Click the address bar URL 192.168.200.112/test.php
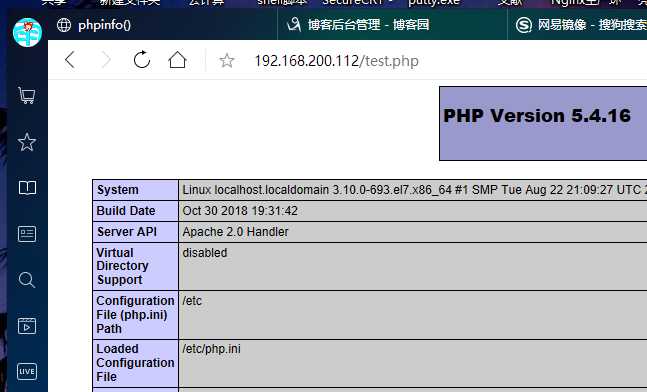 pyautogui.click(x=337, y=61)
